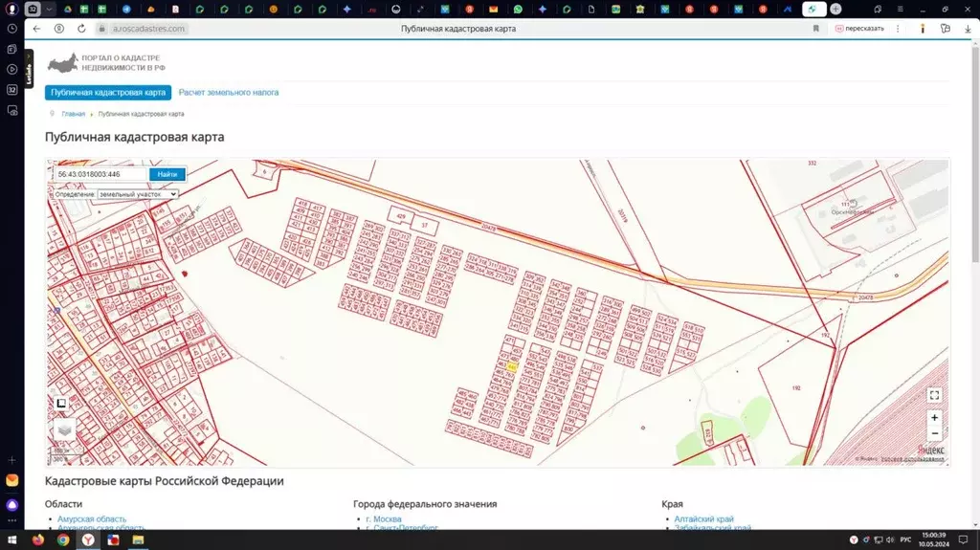Click the page vertical scrollbar
980x550 pixels.
coord(975,152)
